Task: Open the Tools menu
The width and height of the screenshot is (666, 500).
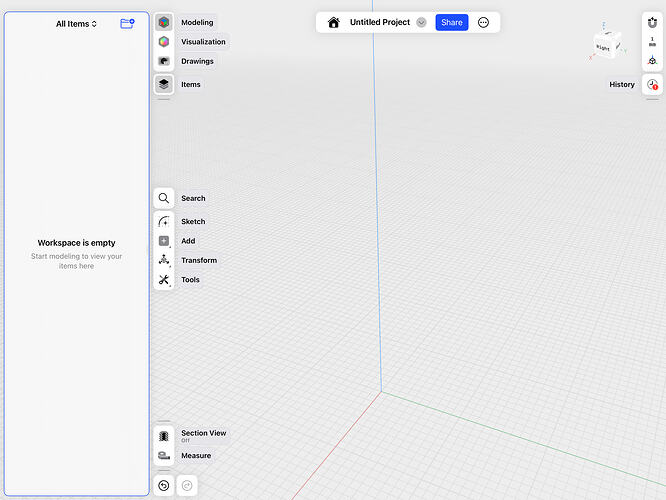Action: point(164,280)
